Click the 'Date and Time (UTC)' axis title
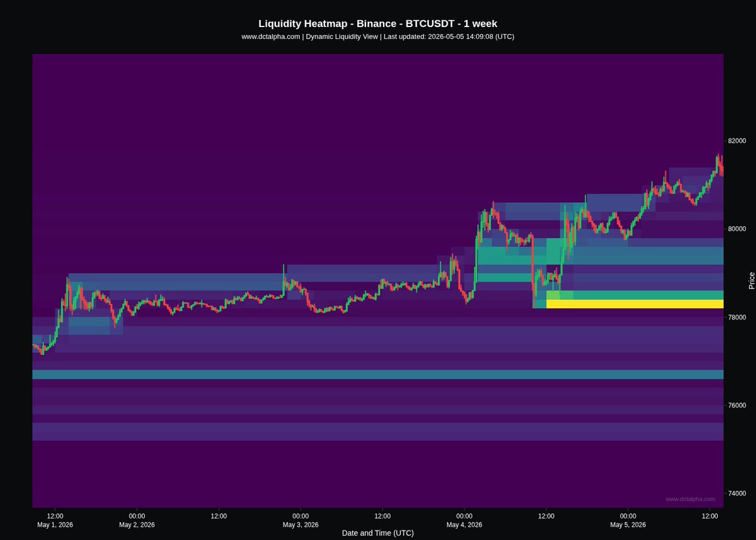Image resolution: width=756 pixels, height=540 pixels. pyautogui.click(x=378, y=533)
